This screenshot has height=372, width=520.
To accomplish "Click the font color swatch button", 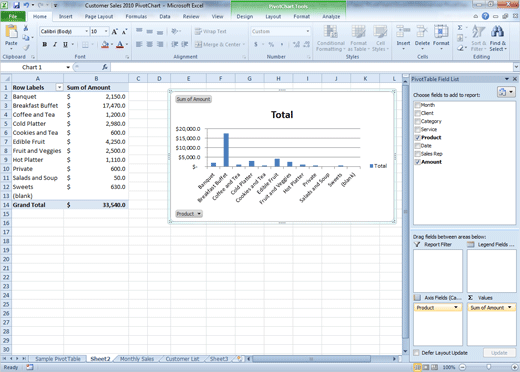I will (x=120, y=44).
